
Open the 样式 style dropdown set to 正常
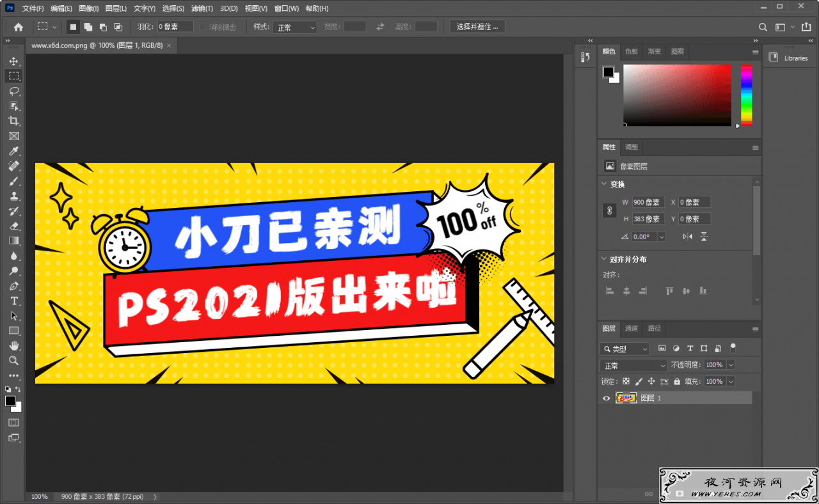[x=295, y=28]
